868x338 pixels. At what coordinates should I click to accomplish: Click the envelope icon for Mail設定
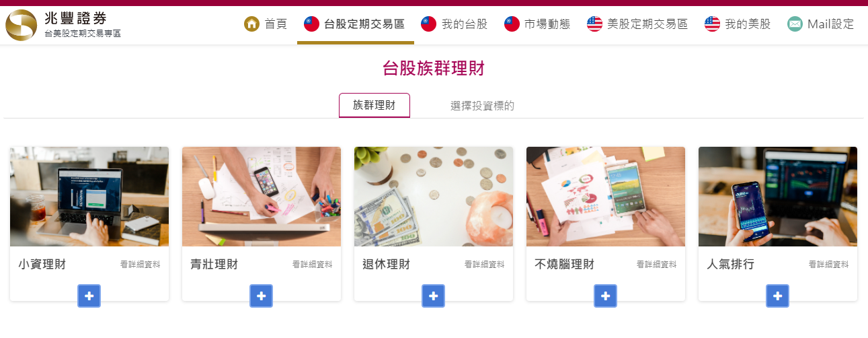(795, 24)
